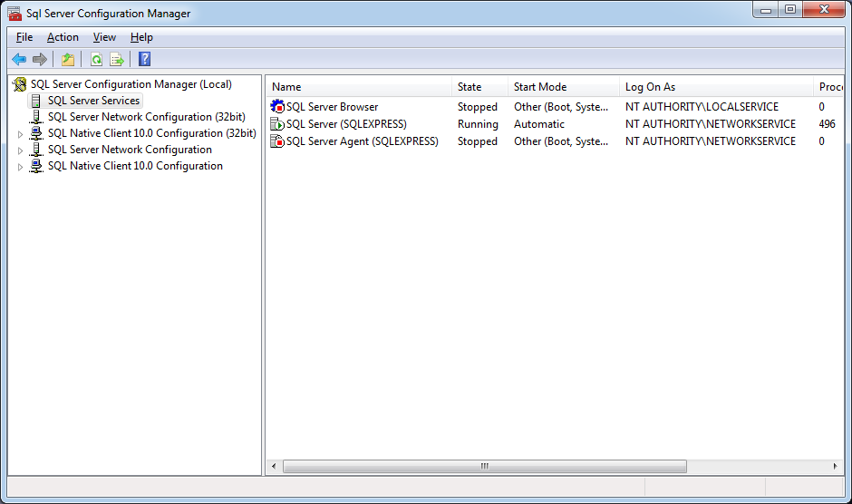This screenshot has height=504, width=852.
Task: Click the process ID value 496
Action: 827,124
